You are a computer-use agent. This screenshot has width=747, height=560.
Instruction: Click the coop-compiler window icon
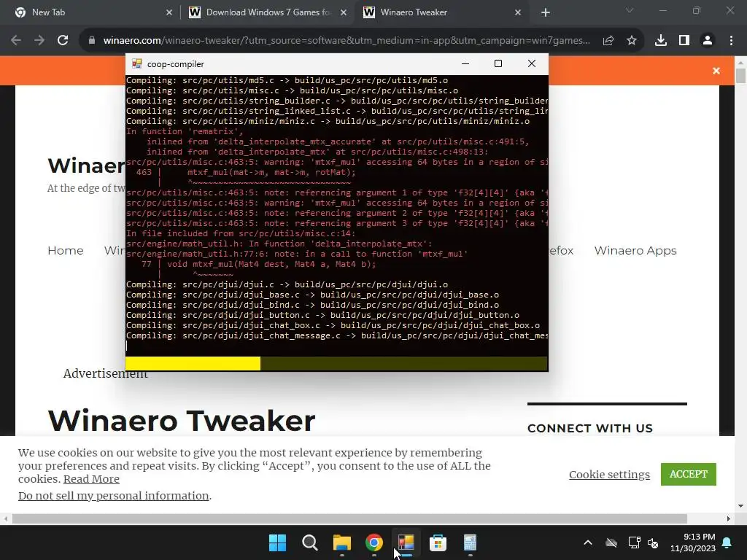tap(137, 64)
